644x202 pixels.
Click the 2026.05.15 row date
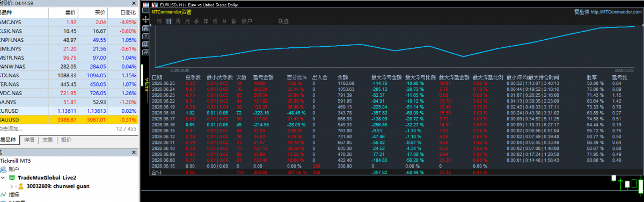tap(164, 165)
